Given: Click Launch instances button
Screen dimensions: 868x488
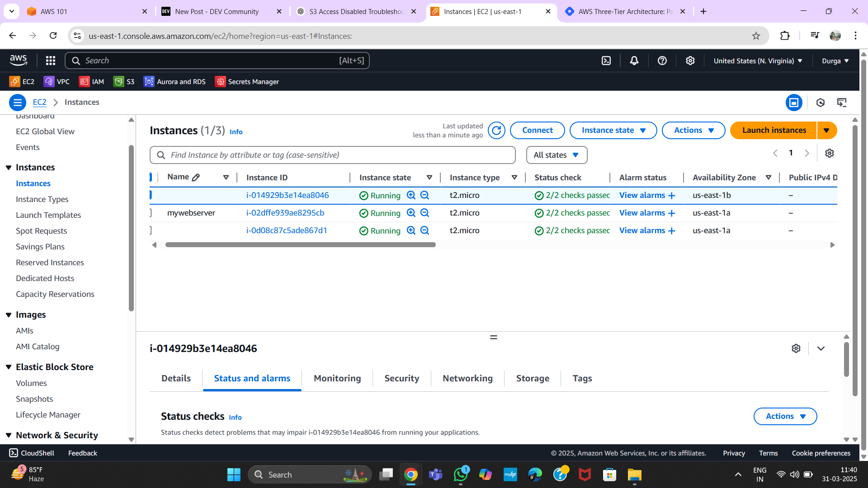Looking at the screenshot, I should pos(774,131).
